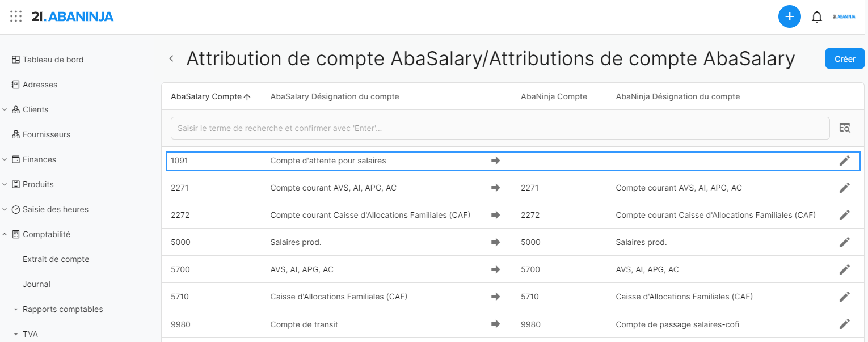Focus the search term input field
The width and height of the screenshot is (868, 342).
click(500, 128)
